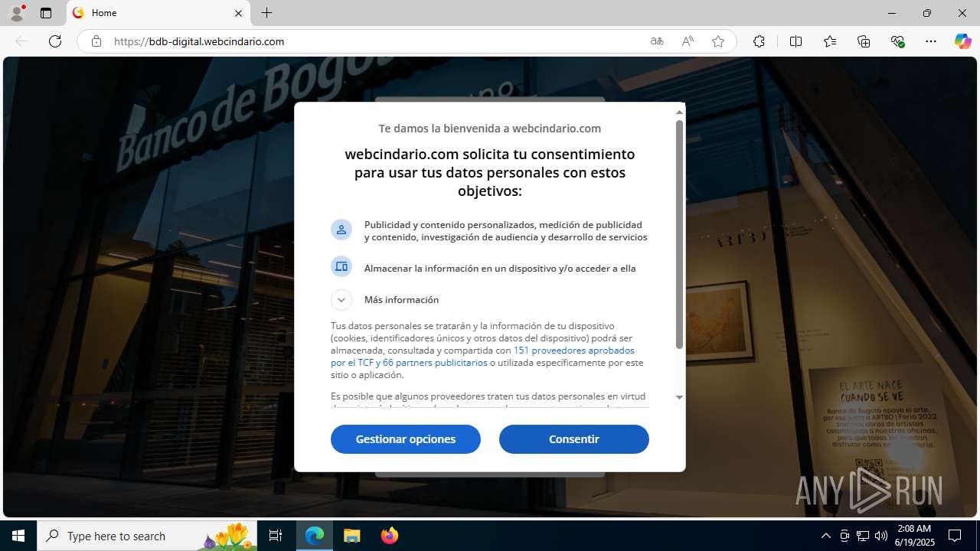Open the tab actions menu icon

coord(46,13)
